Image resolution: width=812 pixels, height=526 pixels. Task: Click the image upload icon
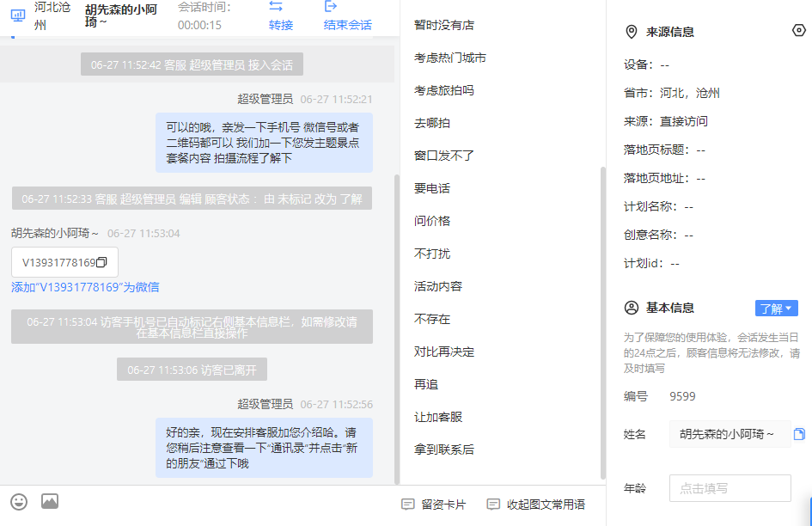tap(50, 501)
